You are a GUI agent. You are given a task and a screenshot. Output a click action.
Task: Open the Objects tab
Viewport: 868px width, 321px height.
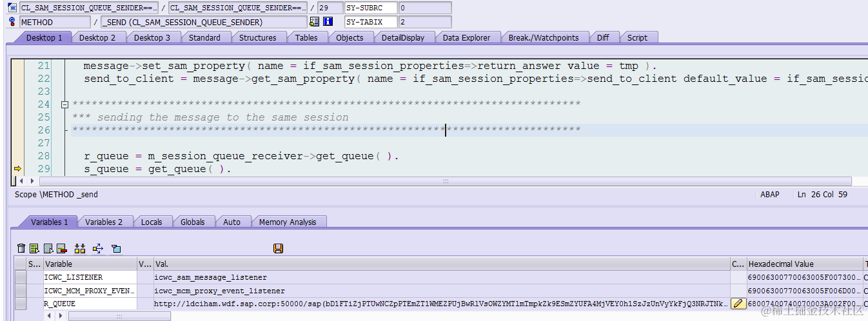coord(350,37)
